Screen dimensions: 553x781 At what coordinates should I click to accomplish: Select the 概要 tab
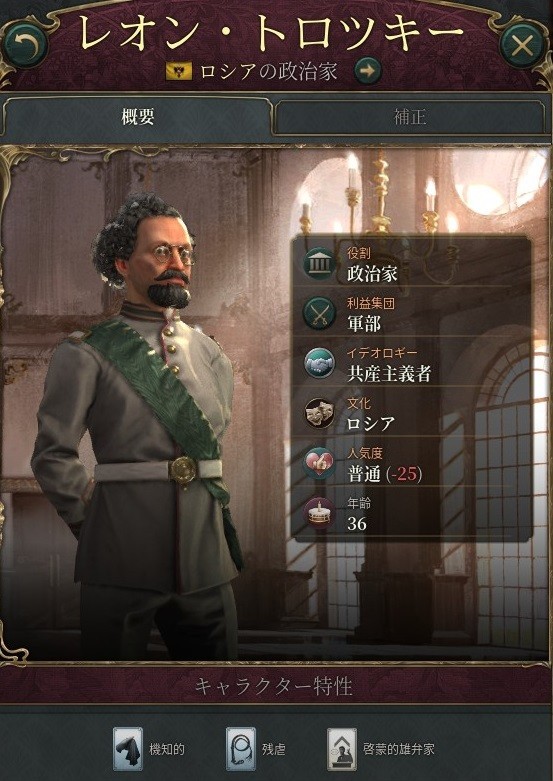[138, 117]
